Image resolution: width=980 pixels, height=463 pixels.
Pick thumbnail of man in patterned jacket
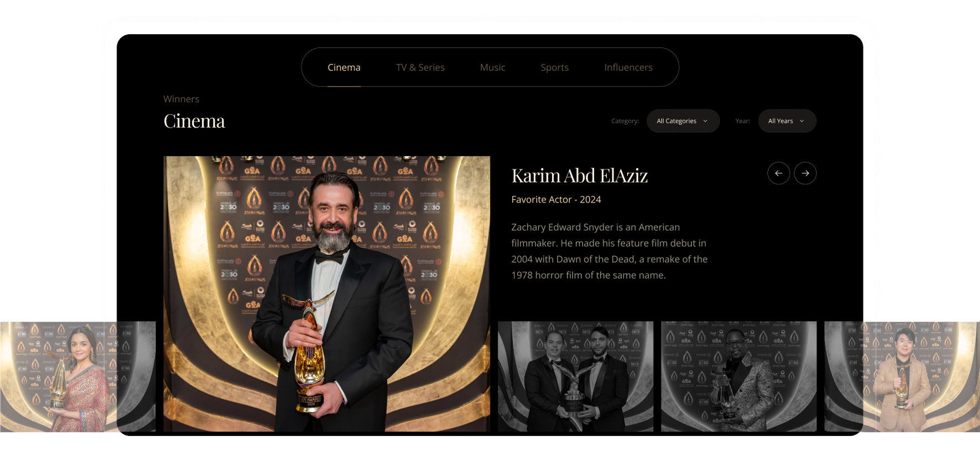738,376
